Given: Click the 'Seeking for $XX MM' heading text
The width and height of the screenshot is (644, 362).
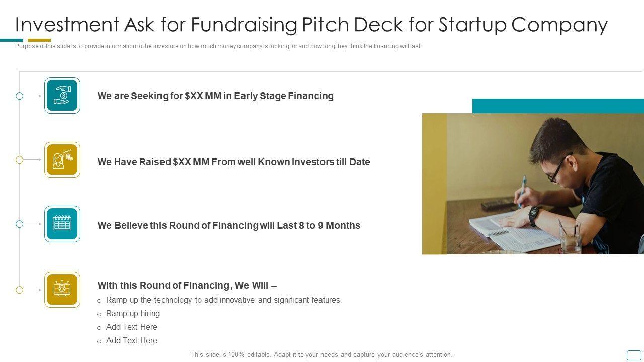Looking at the screenshot, I should click(215, 96).
